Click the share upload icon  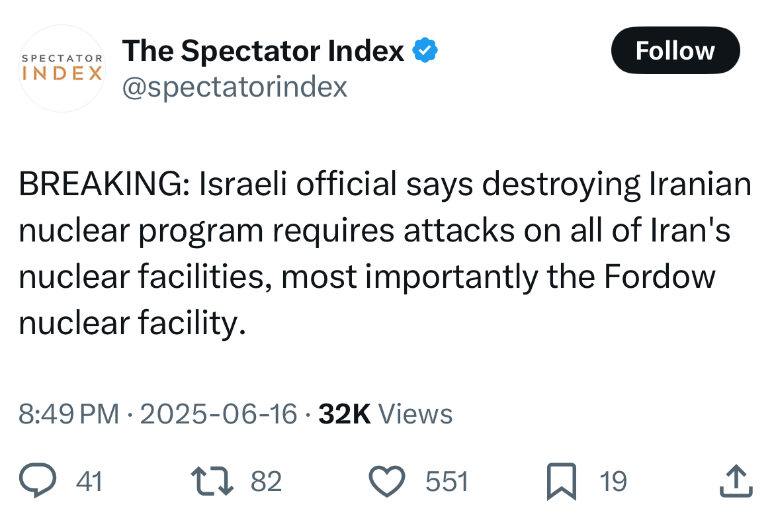(x=736, y=480)
